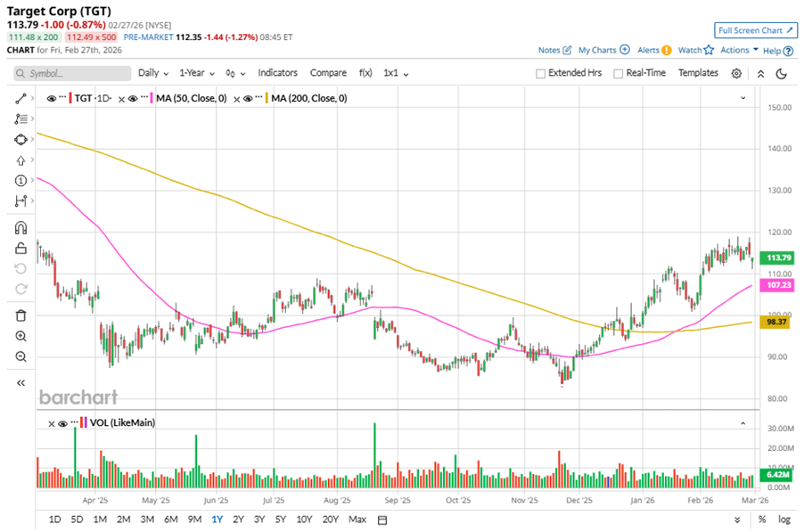Screen dimensions: 804x532
Task: Expand the bottom double chevron options
Action: pyautogui.click(x=737, y=520)
